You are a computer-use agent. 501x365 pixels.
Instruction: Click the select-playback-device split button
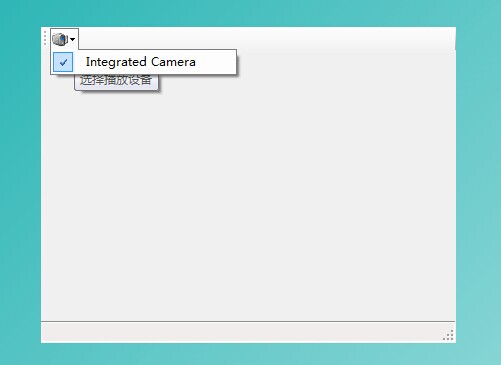pyautogui.click(x=64, y=39)
